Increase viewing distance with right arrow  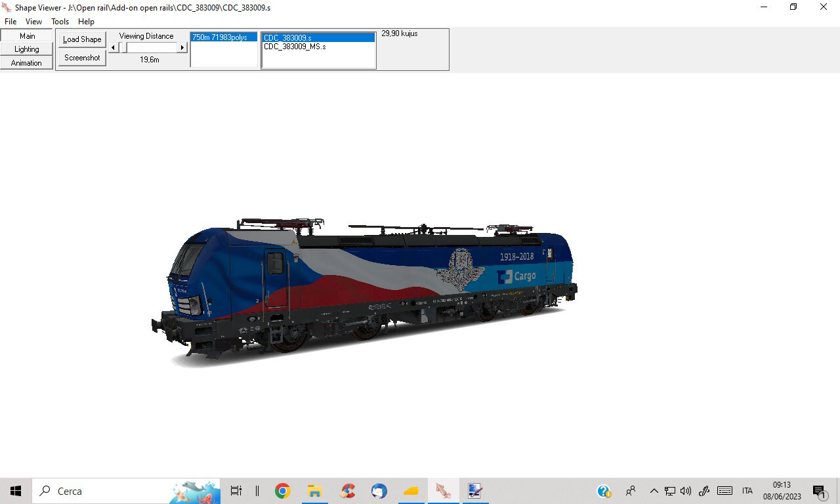[x=182, y=48]
